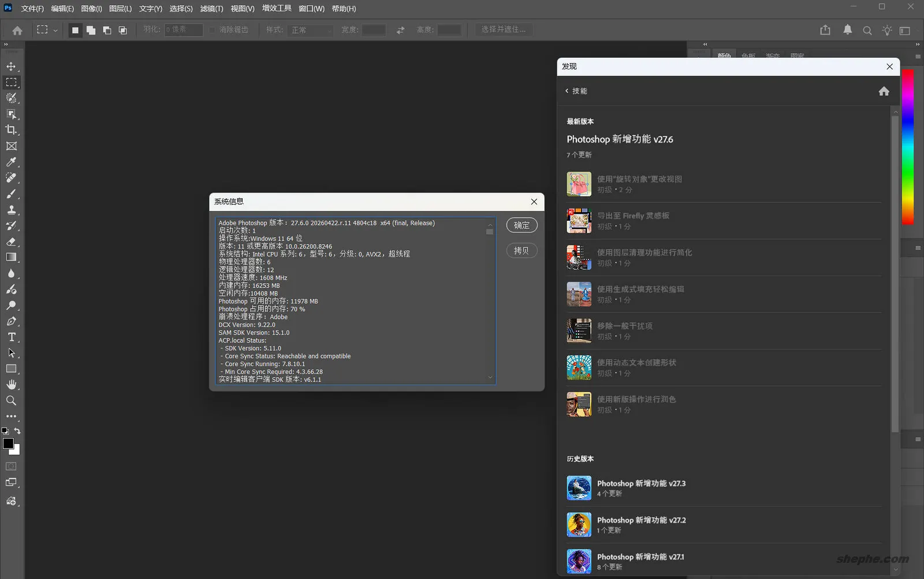
Task: Open the 使用生成式填充轻松编辑 tutorial
Action: [724, 294]
